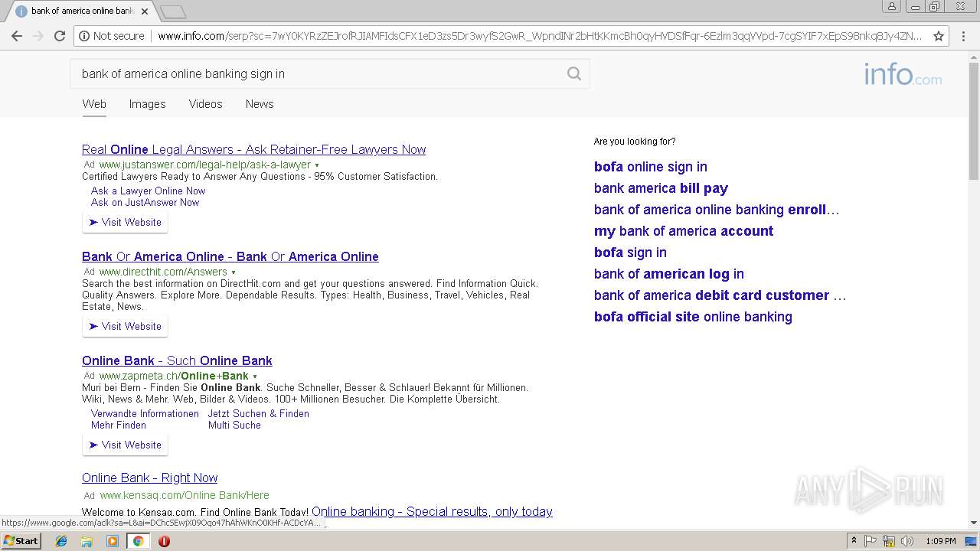The width and height of the screenshot is (980, 551).
Task: Switch to the Images tab
Action: pos(147,104)
